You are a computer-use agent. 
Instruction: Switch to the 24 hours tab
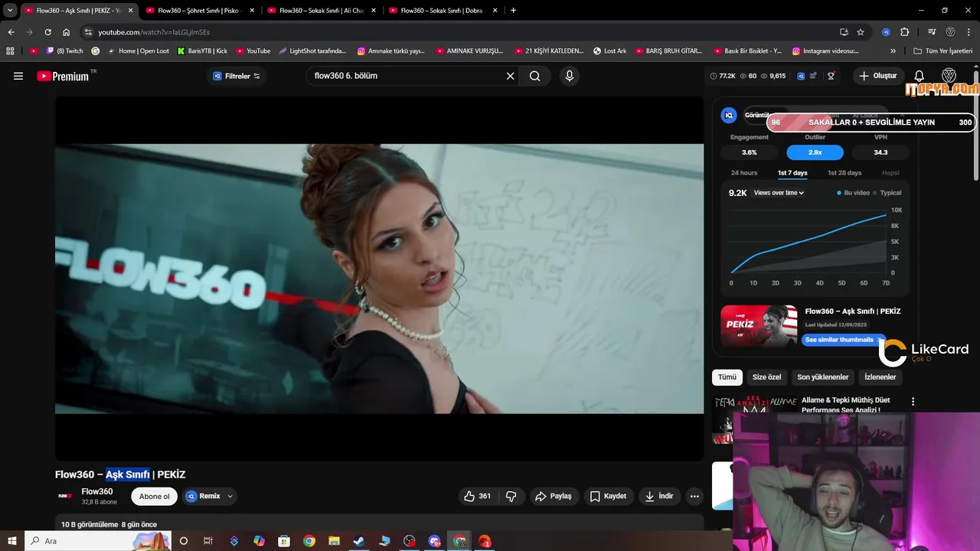point(743,173)
